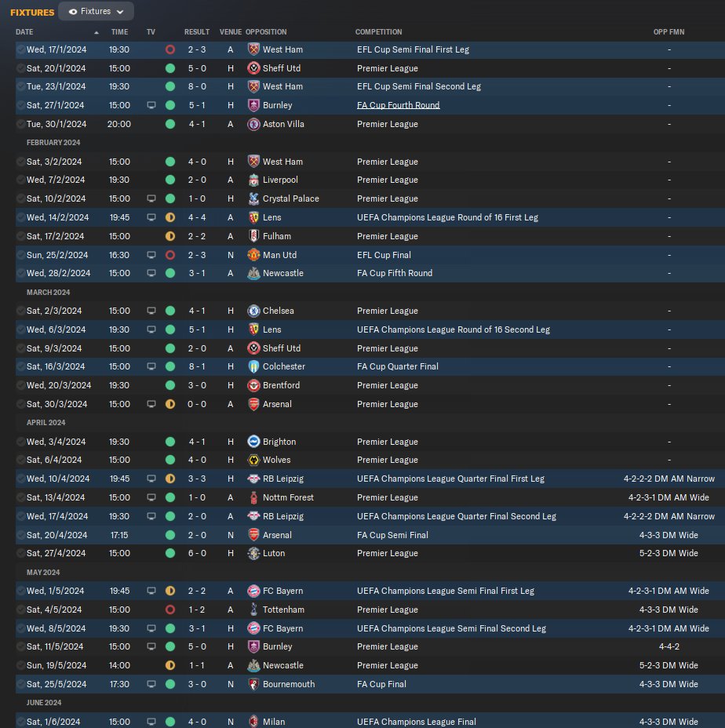Click the FA Cup Final competition text

381,684
